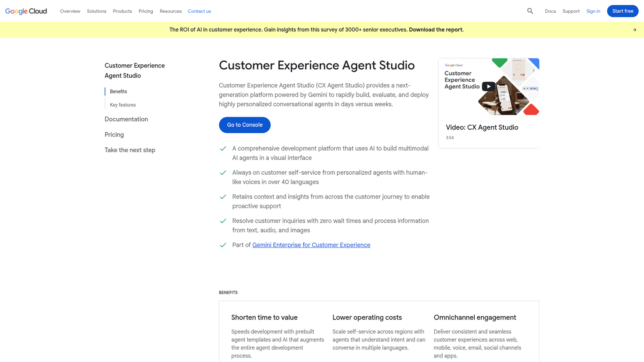The height and width of the screenshot is (362, 644).
Task: Click Customer Experience Agent Studio sidebar heading
Action: (x=135, y=71)
